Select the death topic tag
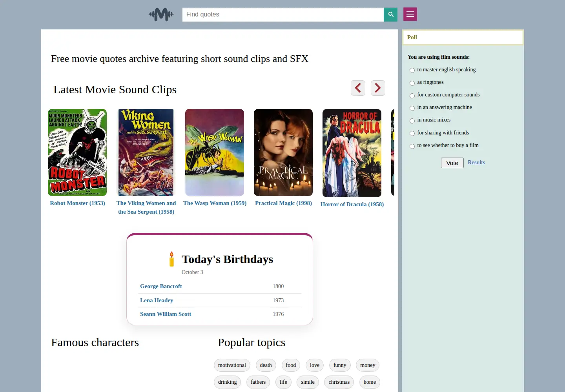The image size is (565, 392). click(266, 365)
